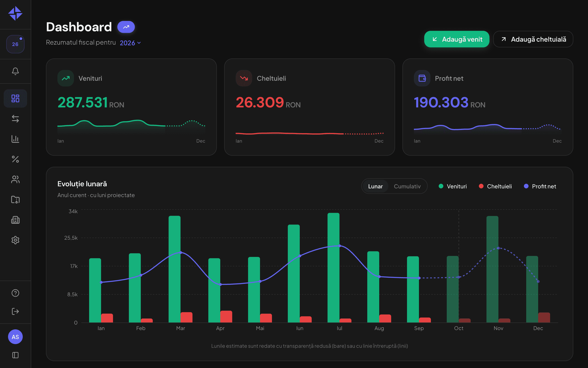The image size is (588, 368).
Task: Open the settings gear icon
Action: [15, 240]
